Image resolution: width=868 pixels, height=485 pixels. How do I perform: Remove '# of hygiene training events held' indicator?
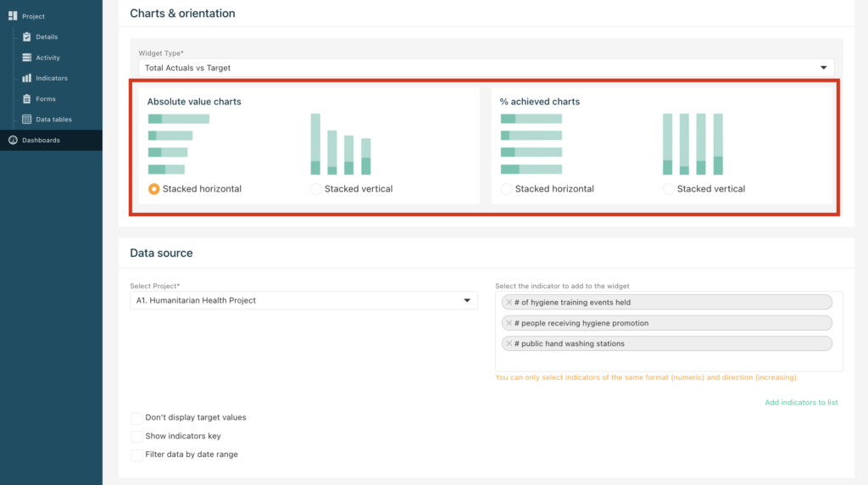click(509, 303)
